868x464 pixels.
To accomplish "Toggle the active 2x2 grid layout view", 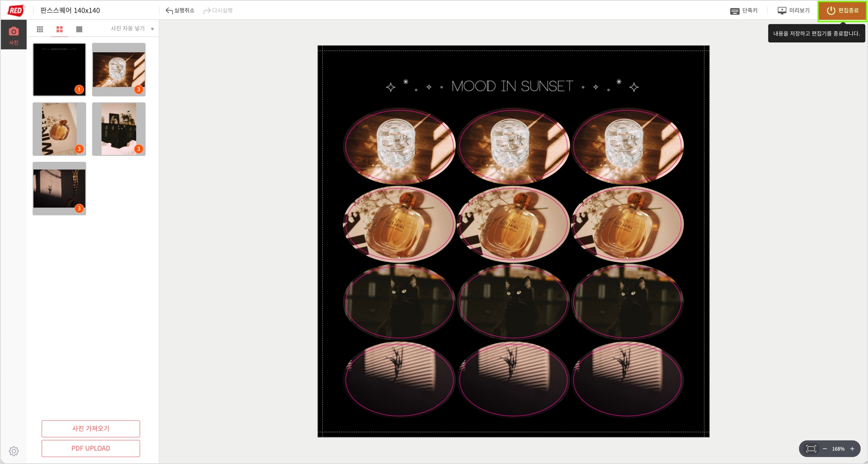I will [59, 29].
